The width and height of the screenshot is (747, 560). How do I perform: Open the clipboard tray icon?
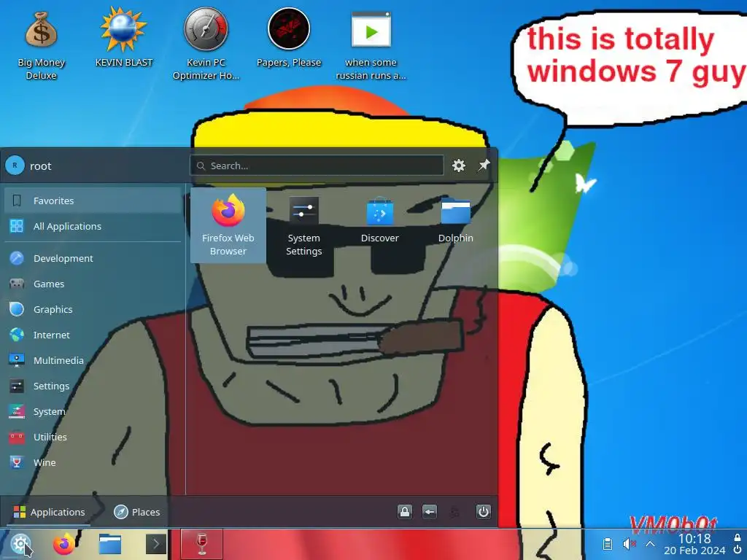608,544
